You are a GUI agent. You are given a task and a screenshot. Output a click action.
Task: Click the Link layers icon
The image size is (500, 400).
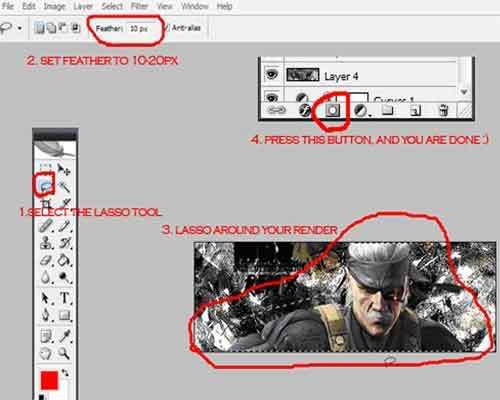pyautogui.click(x=277, y=110)
